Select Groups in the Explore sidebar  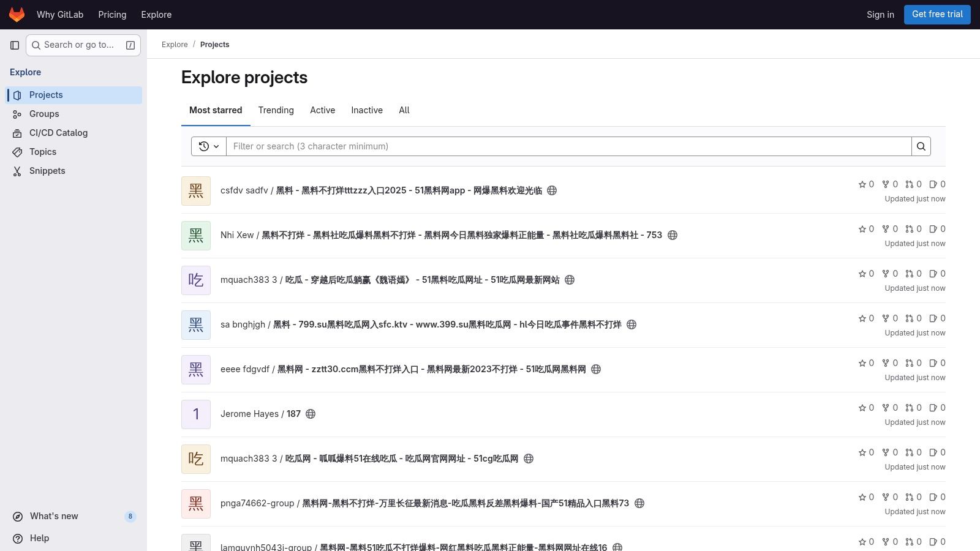(x=44, y=114)
